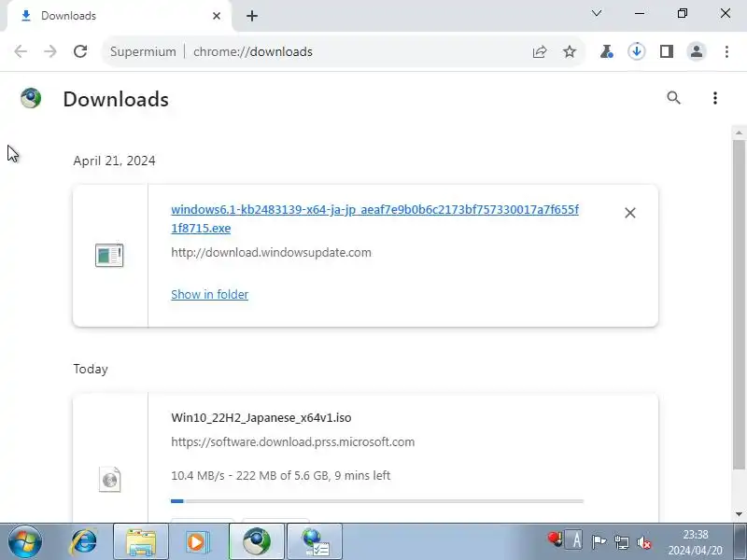Click the April 21, 2024 date heading
This screenshot has height=560, width=747.
click(114, 161)
